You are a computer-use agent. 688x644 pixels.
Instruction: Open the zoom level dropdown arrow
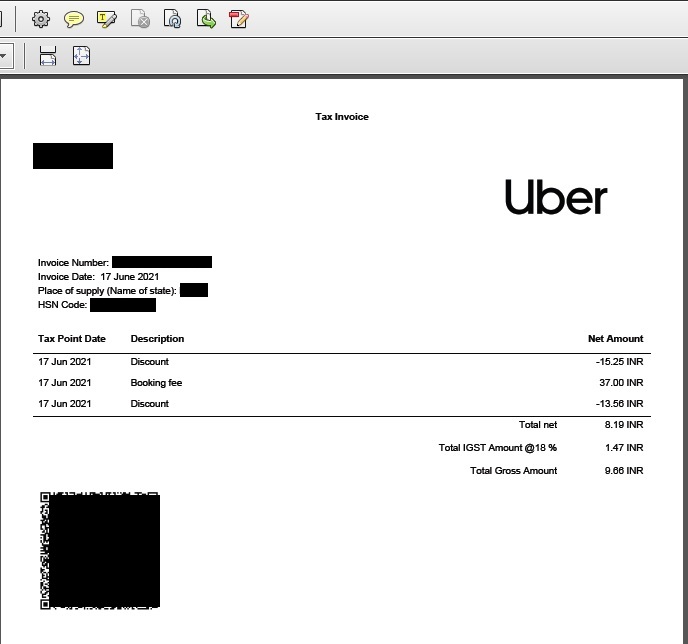[4, 56]
